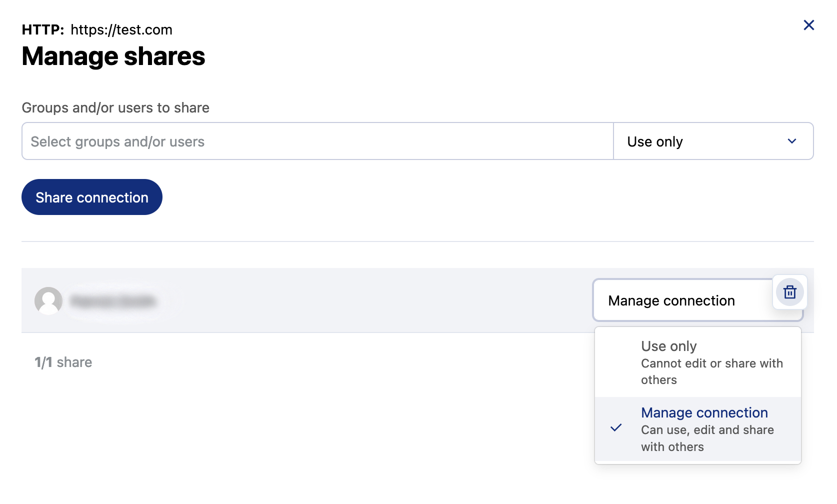Screen dimensions: 837x504
Task: Focus the Select groups and/or users field
Action: 317,141
